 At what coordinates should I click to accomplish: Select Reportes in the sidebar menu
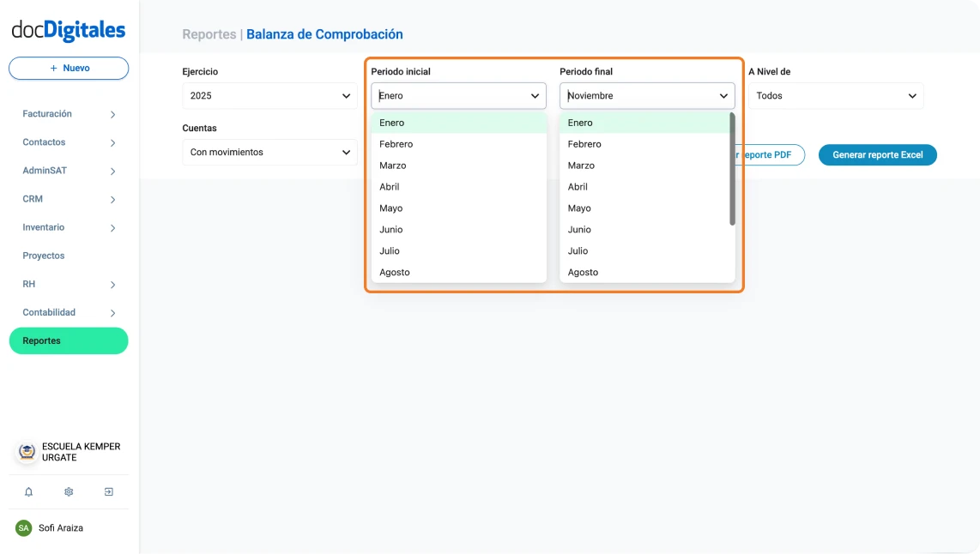(68, 340)
